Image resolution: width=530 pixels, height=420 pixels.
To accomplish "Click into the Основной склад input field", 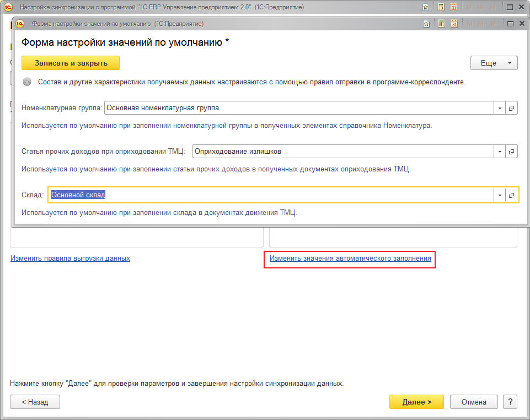I will point(270,195).
